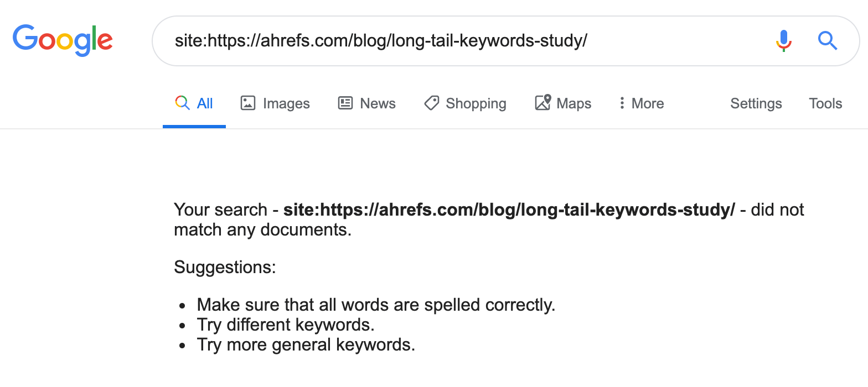Open the Shopping results tab
The image size is (868, 387).
(476, 103)
